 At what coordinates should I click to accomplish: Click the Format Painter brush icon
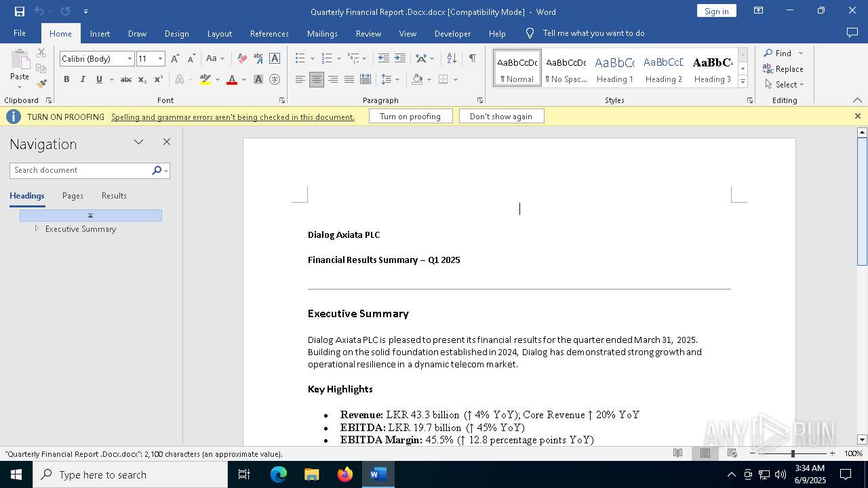pos(41,84)
